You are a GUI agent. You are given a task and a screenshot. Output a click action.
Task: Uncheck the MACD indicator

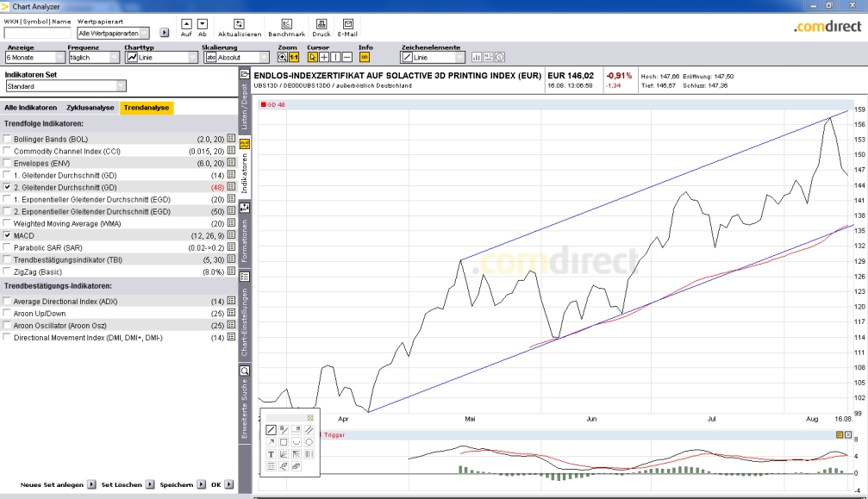(x=7, y=235)
